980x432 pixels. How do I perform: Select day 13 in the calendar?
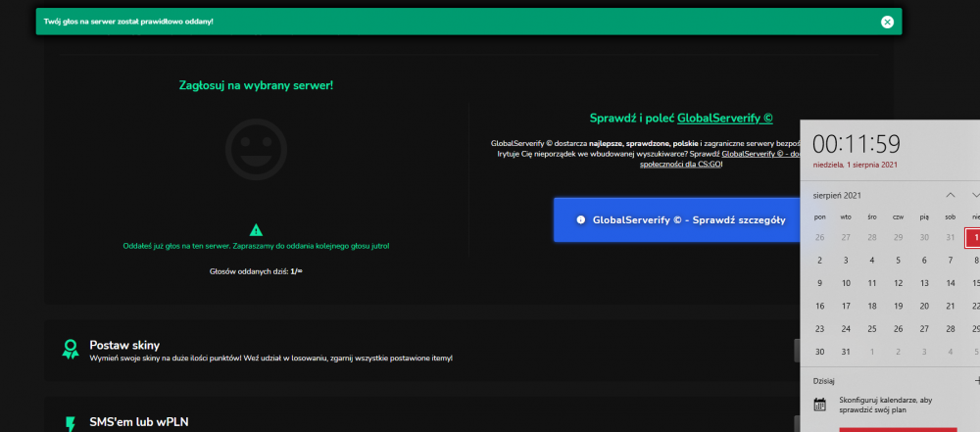point(924,283)
